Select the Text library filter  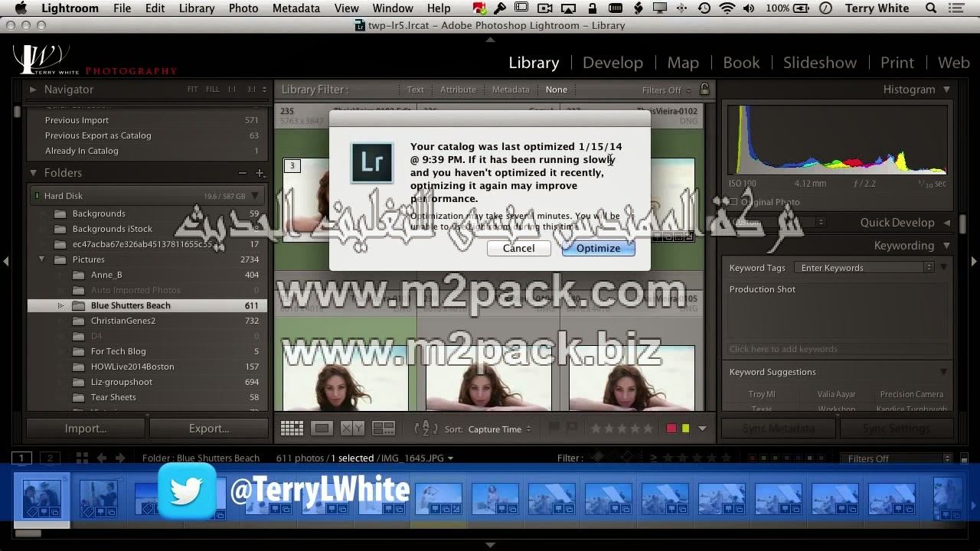(x=416, y=90)
